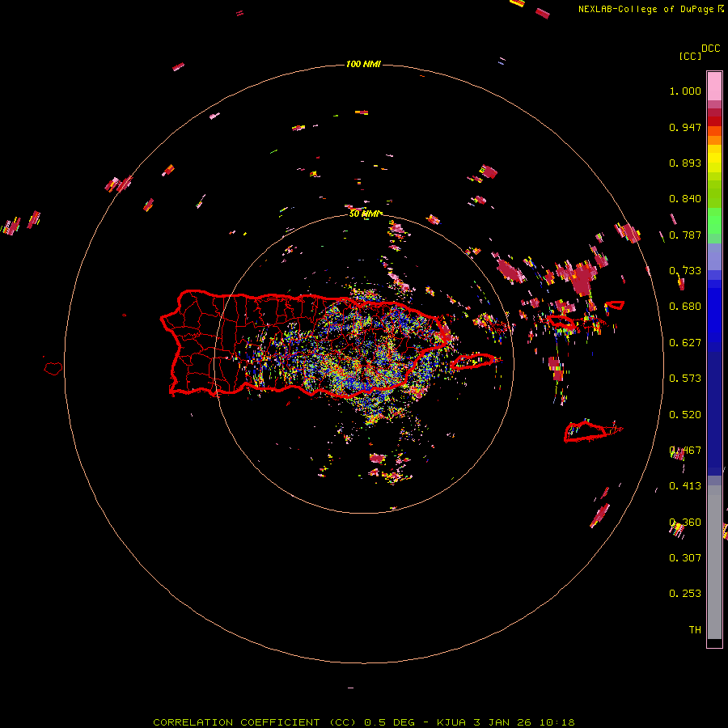Click the NEXLAB-College of DuPage credit text
The image size is (728, 728).
[645, 9]
